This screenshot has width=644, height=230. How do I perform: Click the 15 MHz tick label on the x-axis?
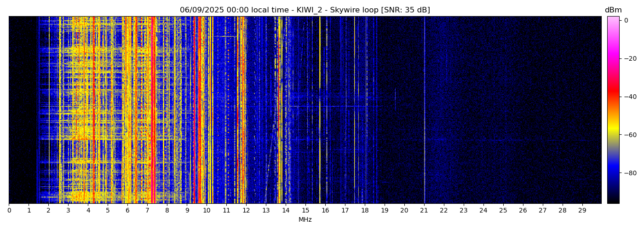coord(305,211)
